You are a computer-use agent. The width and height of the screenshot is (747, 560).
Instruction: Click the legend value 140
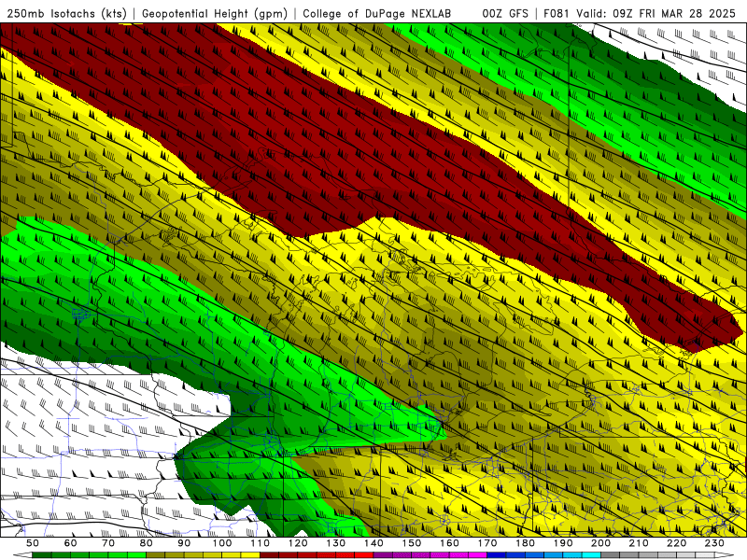[x=373, y=543]
